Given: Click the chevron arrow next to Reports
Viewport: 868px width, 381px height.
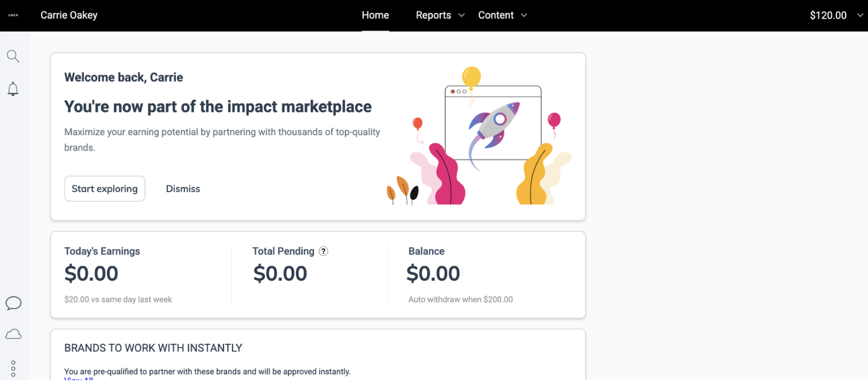Looking at the screenshot, I should [461, 16].
